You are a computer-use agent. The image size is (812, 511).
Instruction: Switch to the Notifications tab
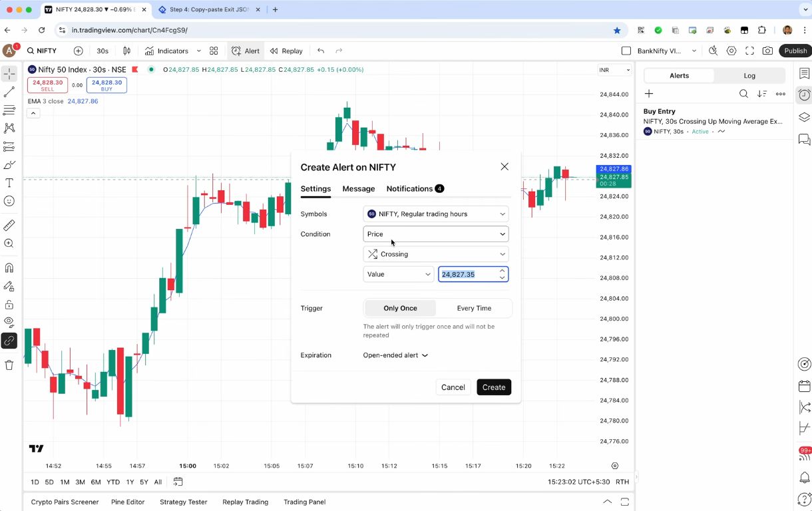[x=409, y=188]
